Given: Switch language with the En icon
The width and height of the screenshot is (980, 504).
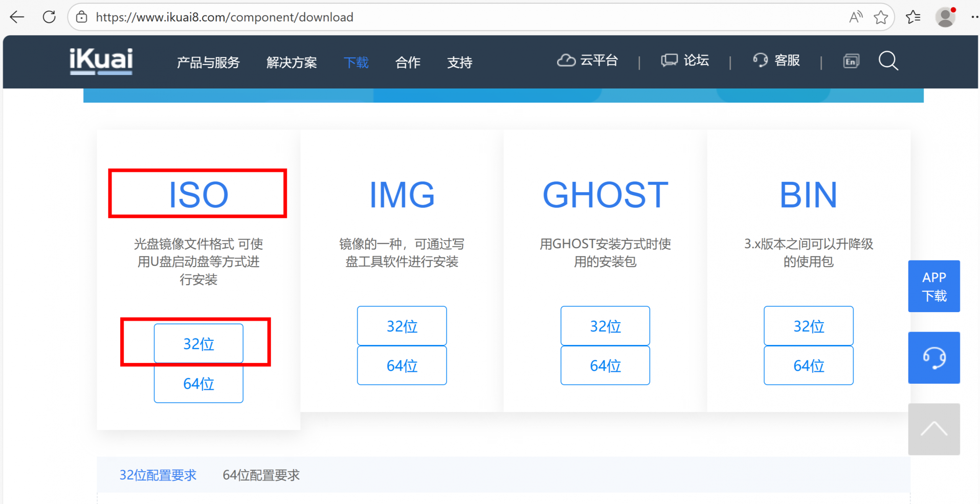Looking at the screenshot, I should pyautogui.click(x=851, y=61).
